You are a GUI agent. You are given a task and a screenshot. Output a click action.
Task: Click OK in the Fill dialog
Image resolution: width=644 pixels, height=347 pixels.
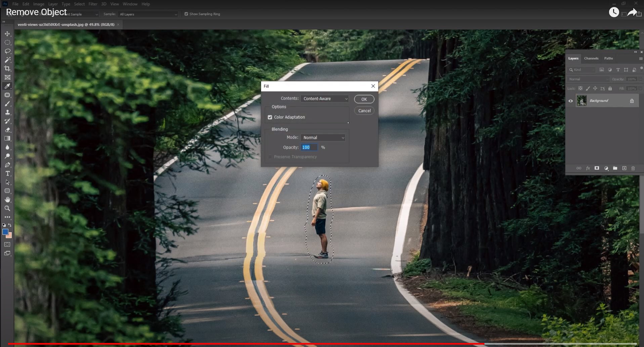pos(364,99)
